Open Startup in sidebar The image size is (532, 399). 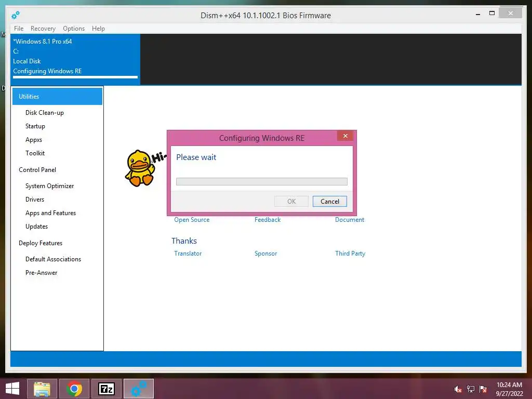[35, 126]
